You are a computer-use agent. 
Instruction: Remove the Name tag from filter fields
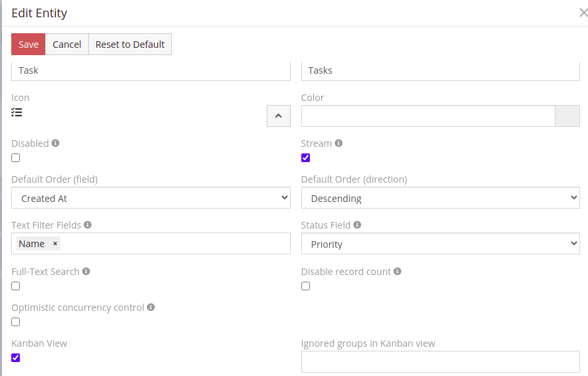coord(55,244)
